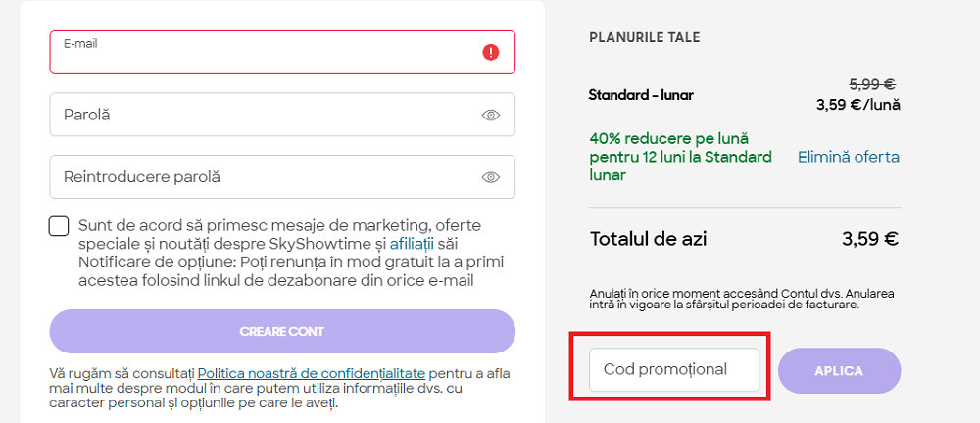Click the 3,59 €/lună discounted price
The height and width of the screenshot is (423, 980).
[x=857, y=105]
